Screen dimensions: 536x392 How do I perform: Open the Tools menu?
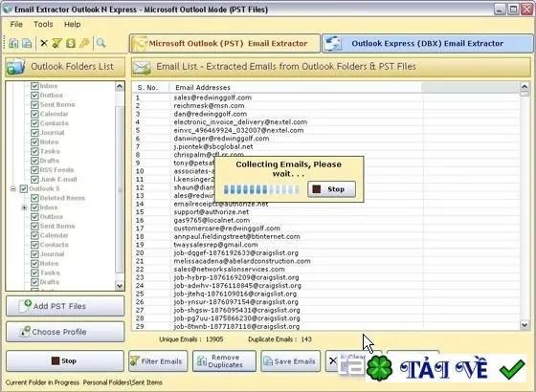[43, 24]
